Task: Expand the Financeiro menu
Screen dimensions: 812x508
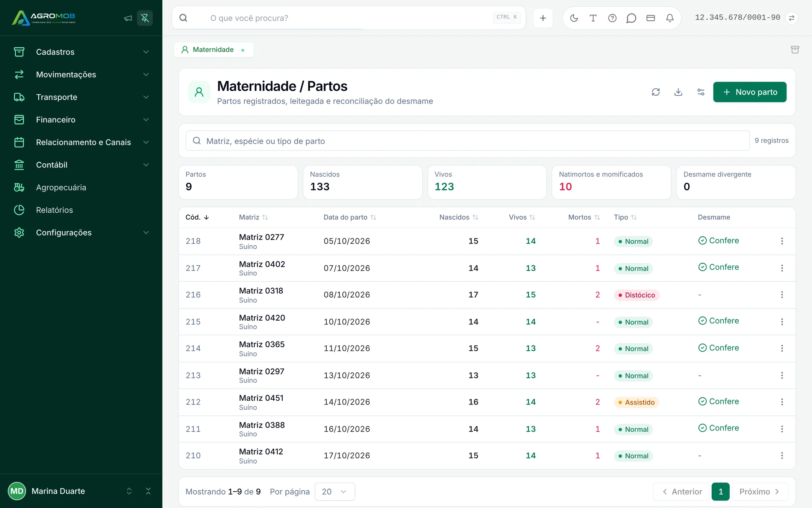Action: point(81,120)
